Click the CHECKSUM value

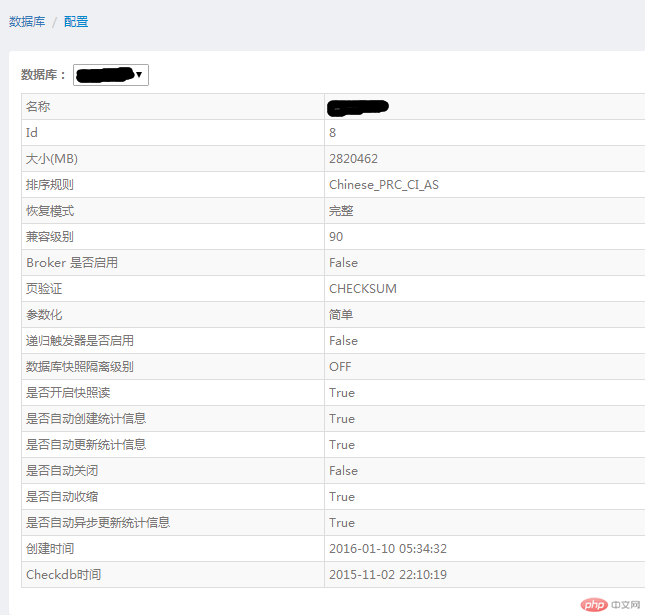[x=363, y=288]
